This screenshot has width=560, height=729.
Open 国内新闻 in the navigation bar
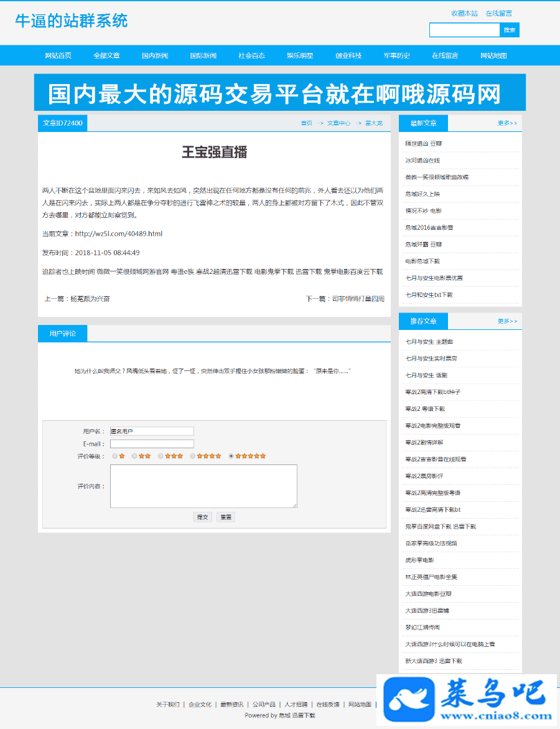[x=155, y=55]
